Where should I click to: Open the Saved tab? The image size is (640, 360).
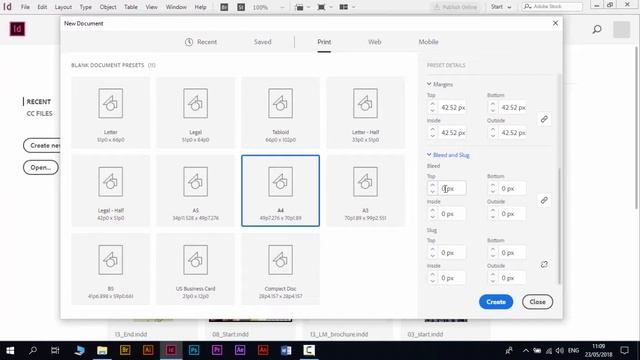pyautogui.click(x=262, y=42)
